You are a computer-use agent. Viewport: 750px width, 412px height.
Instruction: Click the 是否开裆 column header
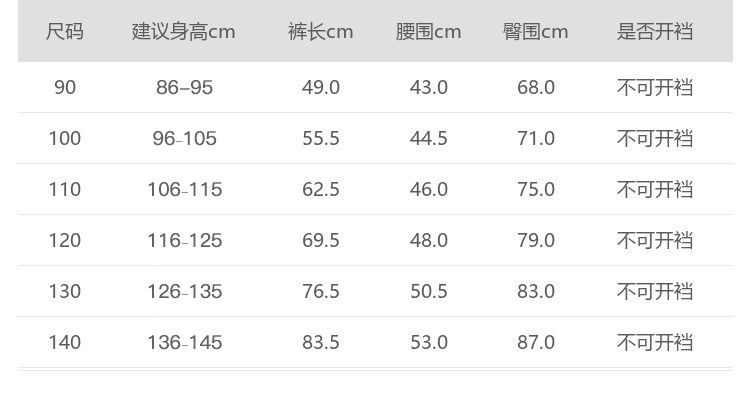pos(655,32)
